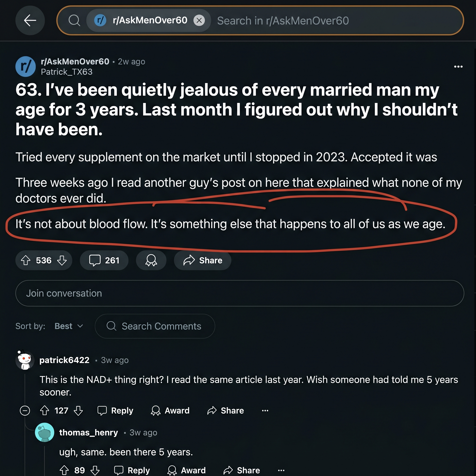Click in Search in r/AskMenOver60 field
Image resolution: width=476 pixels, height=476 pixels.
point(337,20)
